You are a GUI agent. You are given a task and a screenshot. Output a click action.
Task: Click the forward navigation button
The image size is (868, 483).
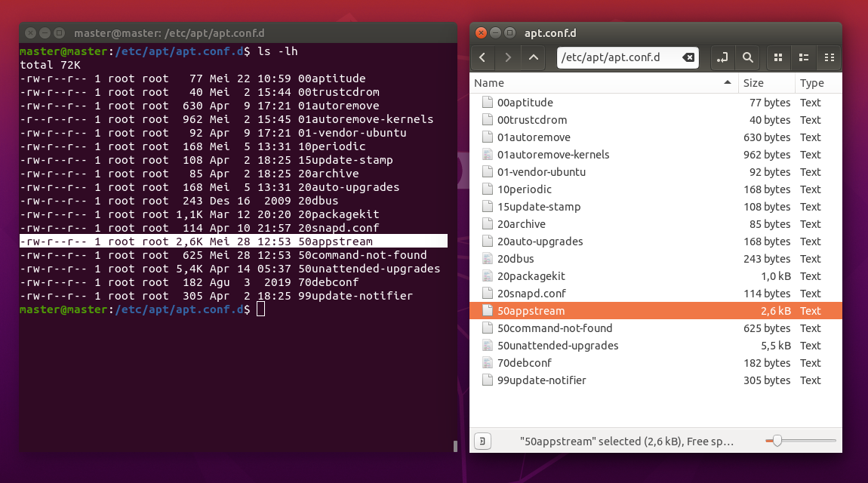point(506,57)
